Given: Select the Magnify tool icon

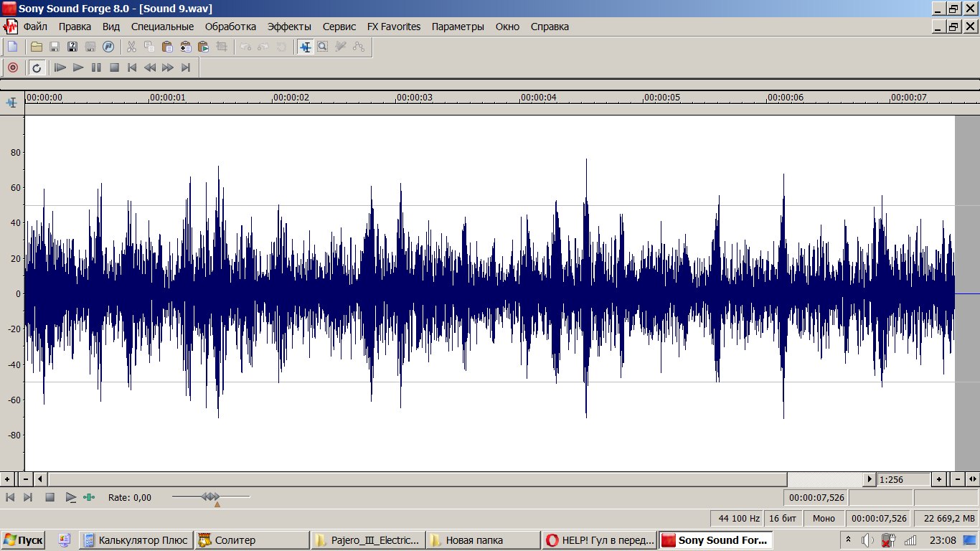Looking at the screenshot, I should click(323, 47).
